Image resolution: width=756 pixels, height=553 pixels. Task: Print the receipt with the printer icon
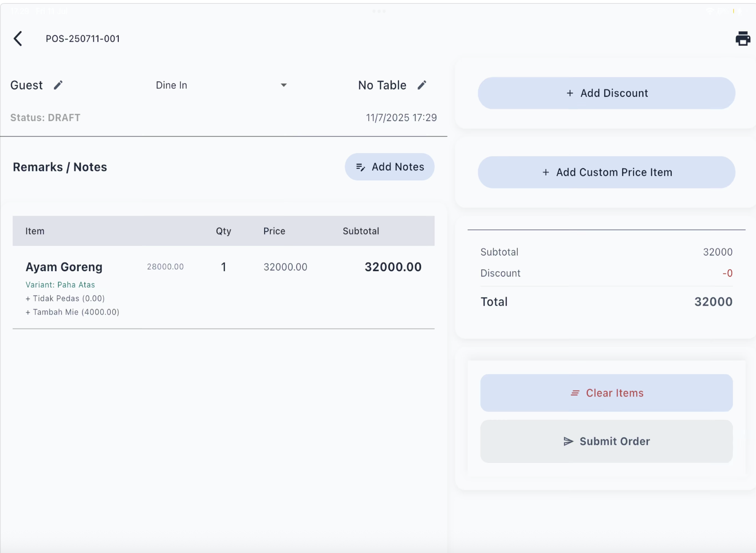point(742,39)
